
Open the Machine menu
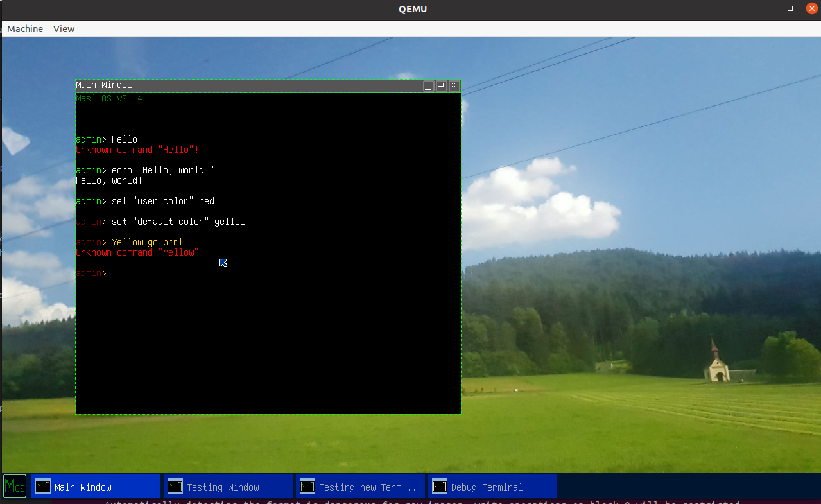(24, 28)
